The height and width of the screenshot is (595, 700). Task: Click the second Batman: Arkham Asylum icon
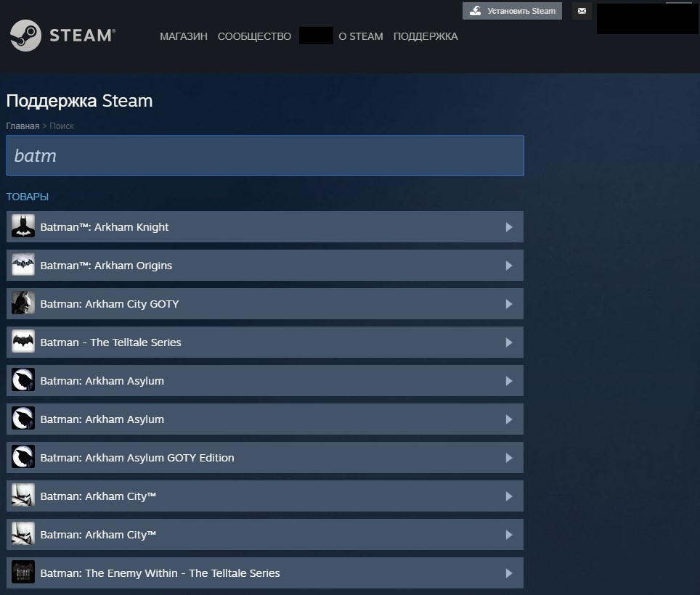click(23, 419)
